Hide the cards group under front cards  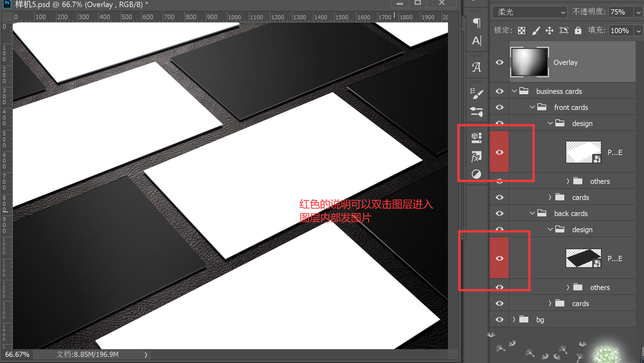coord(499,197)
